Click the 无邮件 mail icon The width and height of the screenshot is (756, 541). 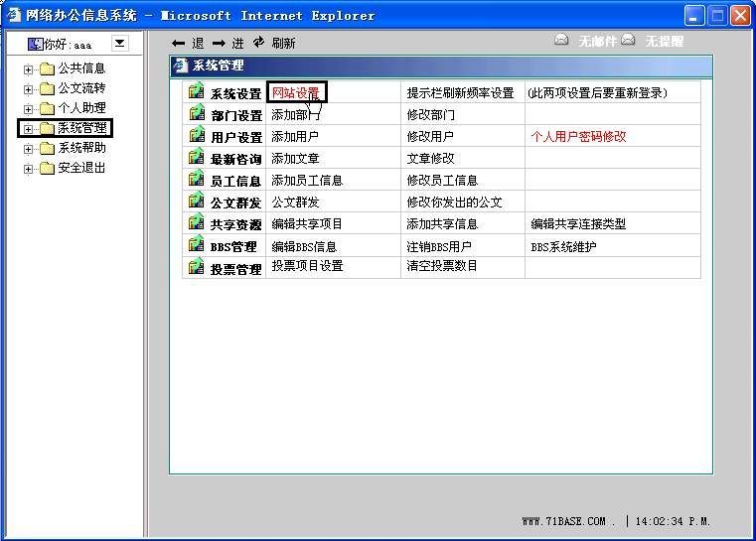562,41
